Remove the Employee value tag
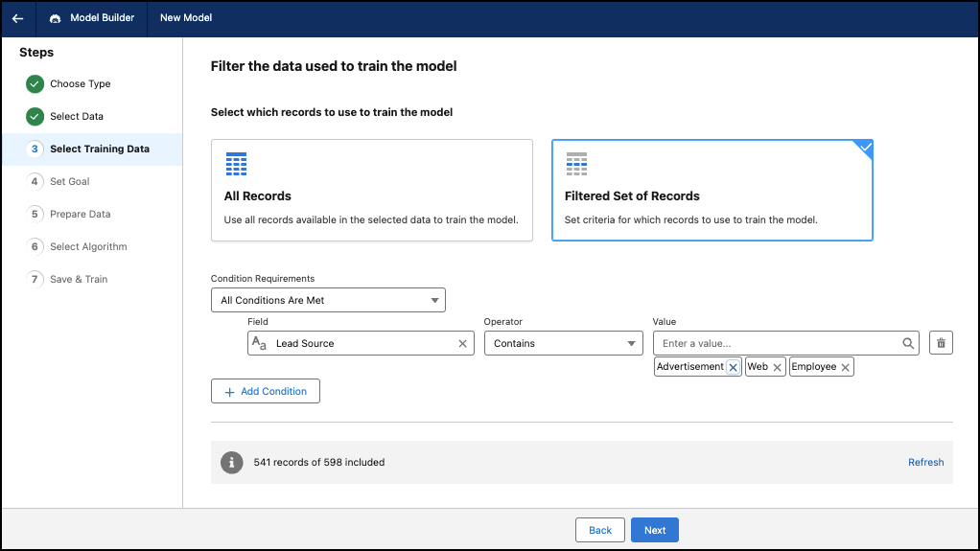The image size is (980, 551). (x=845, y=367)
